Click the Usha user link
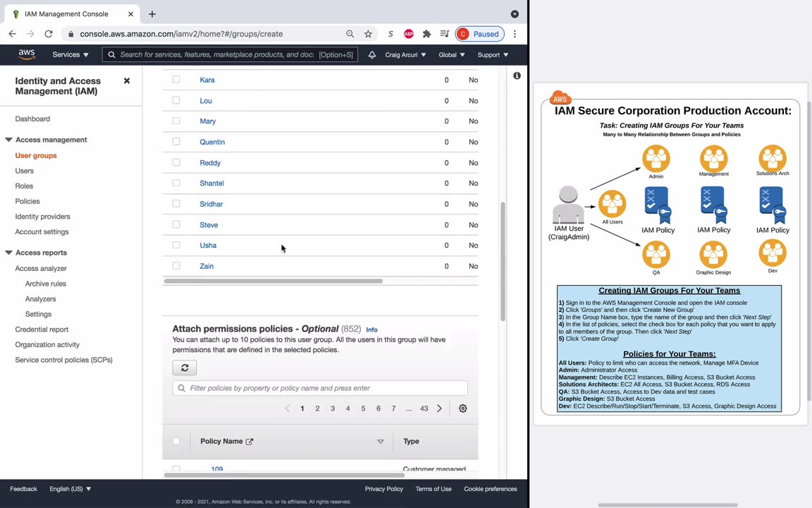This screenshot has height=508, width=812. pyautogui.click(x=208, y=246)
